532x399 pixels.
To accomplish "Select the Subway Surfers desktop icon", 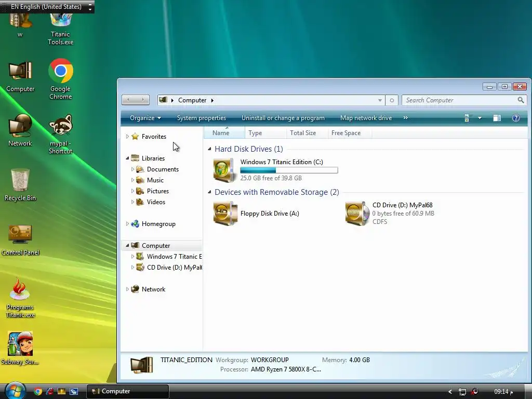I will [x=20, y=348].
